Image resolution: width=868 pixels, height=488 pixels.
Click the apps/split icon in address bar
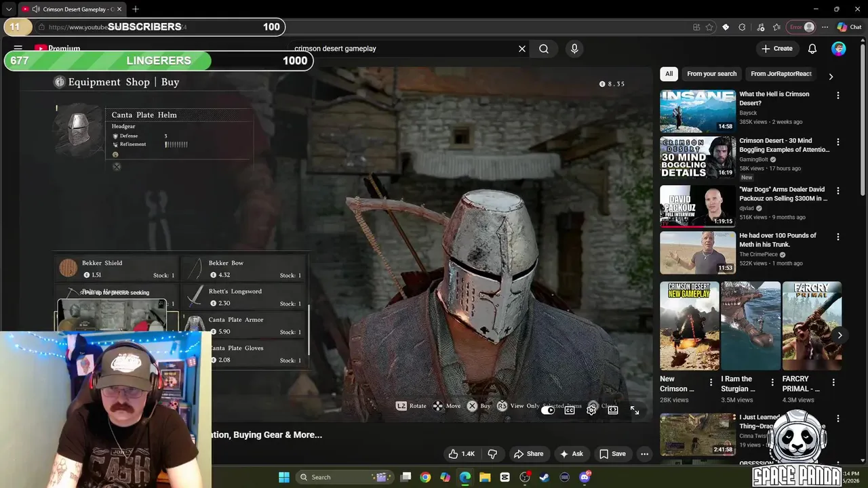click(696, 27)
